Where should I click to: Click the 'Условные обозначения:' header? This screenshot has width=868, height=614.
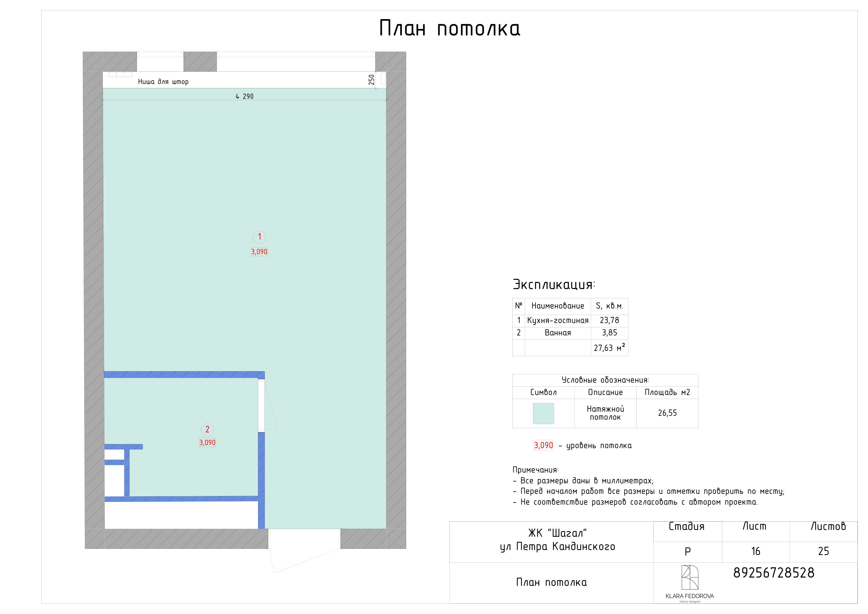point(605,380)
